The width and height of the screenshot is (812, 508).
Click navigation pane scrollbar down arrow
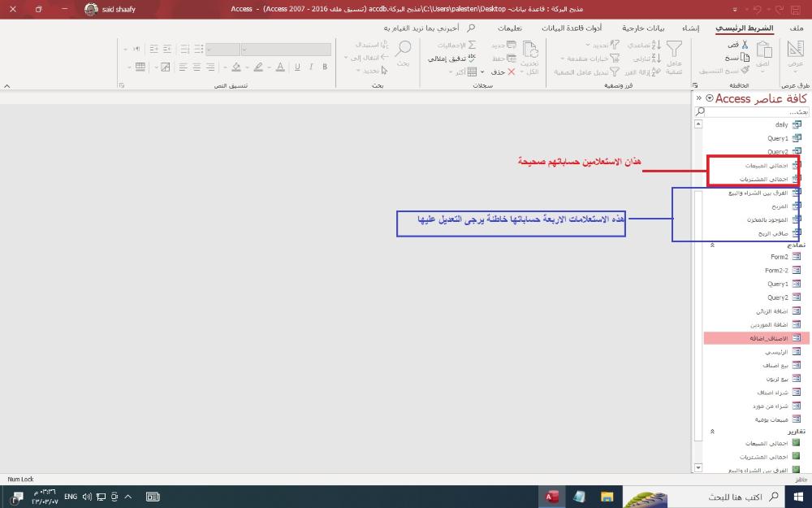coord(698,467)
